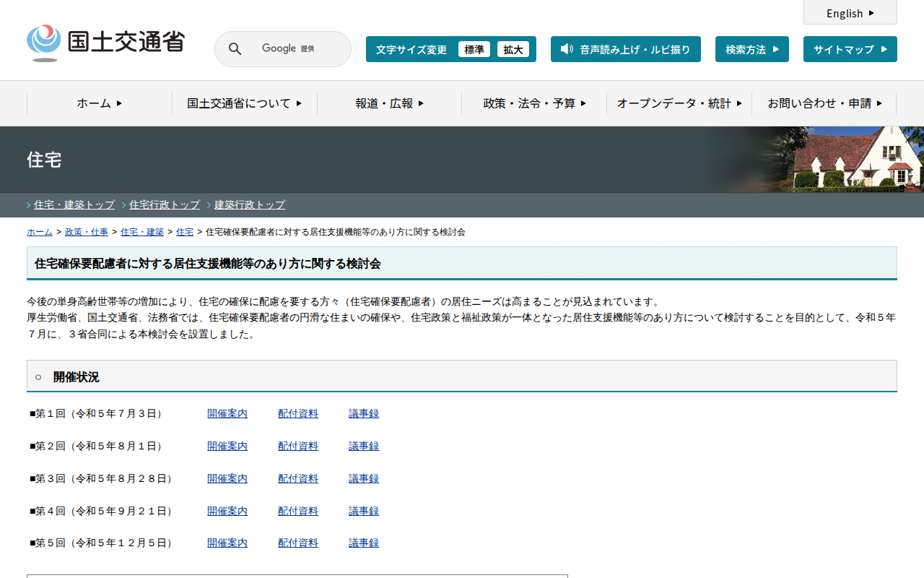
Task: Switch language to English
Action: 850,13
